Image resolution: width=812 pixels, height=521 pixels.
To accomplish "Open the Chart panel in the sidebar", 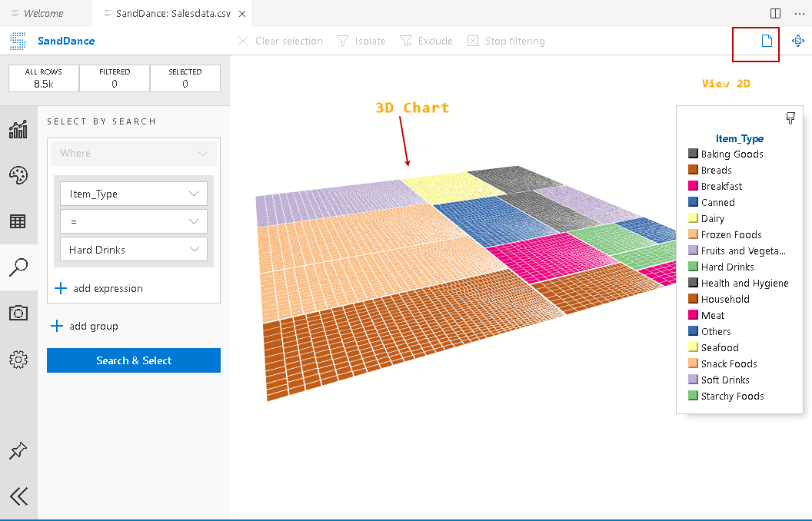I will 18,130.
